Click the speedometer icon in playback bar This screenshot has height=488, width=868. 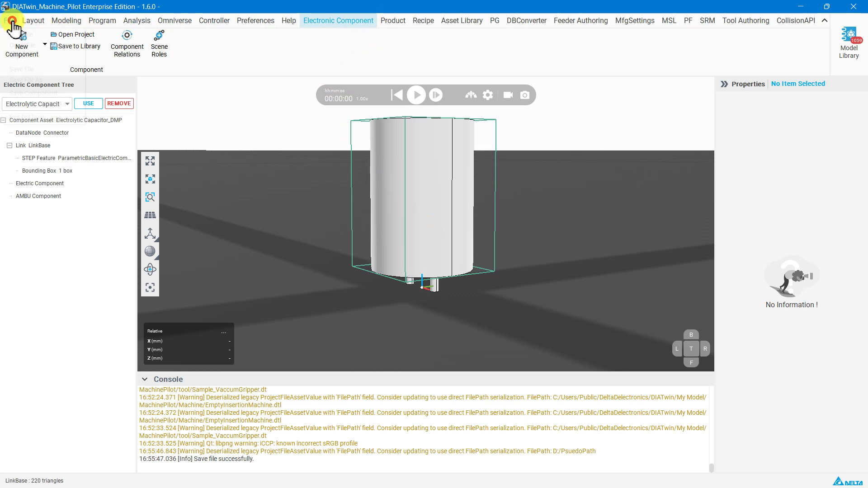(x=471, y=95)
